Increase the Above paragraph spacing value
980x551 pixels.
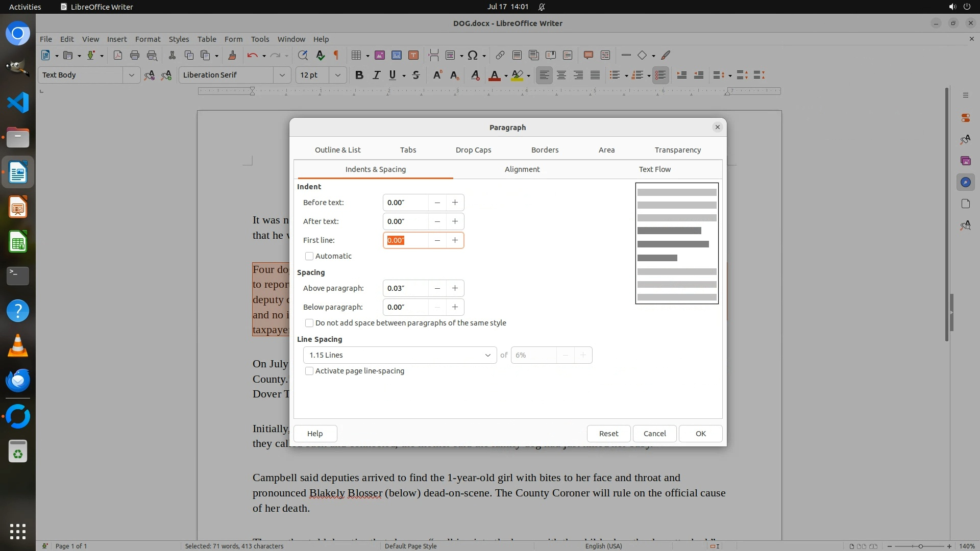455,288
